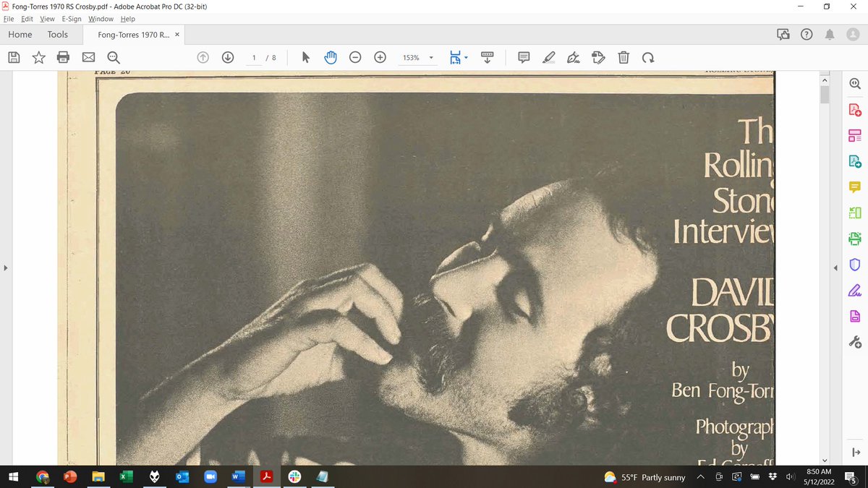Open the View menu
868x488 pixels.
[x=47, y=19]
